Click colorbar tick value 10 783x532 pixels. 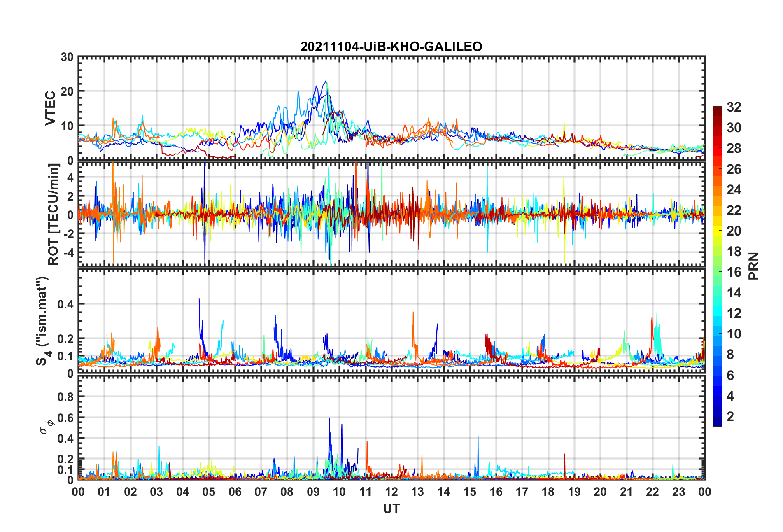point(734,334)
